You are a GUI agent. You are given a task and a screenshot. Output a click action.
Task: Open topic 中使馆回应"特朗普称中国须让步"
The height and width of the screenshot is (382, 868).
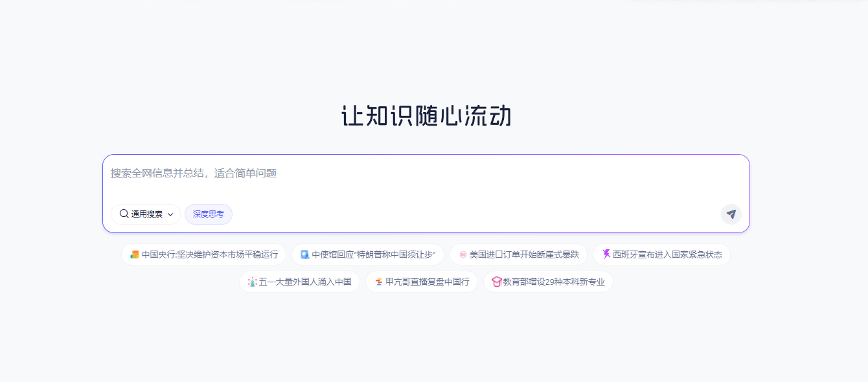tap(368, 254)
